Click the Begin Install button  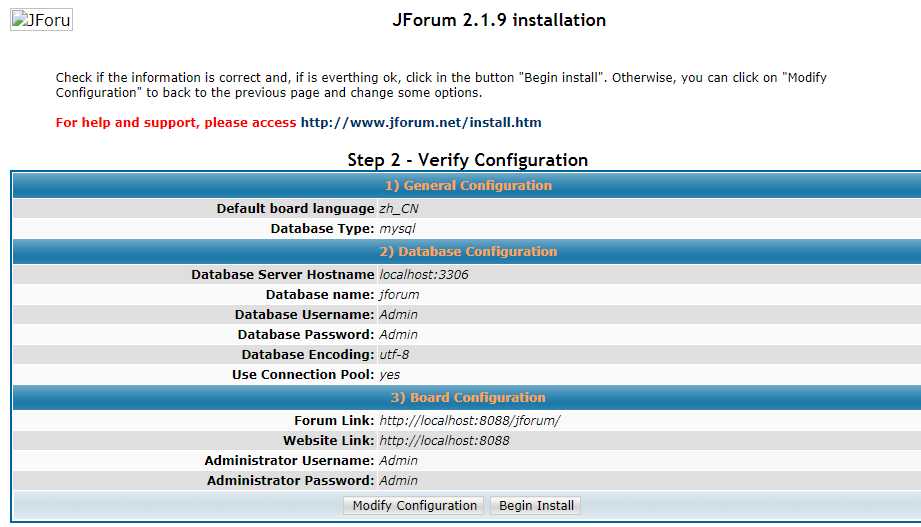[536, 505]
